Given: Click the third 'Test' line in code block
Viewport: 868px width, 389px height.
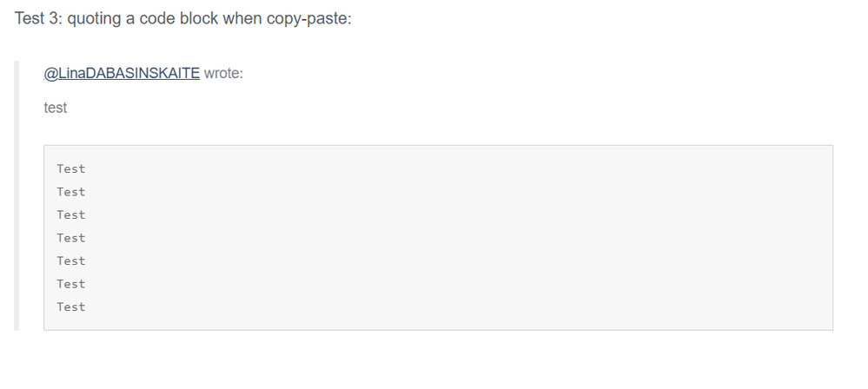Looking at the screenshot, I should pyautogui.click(x=71, y=214).
